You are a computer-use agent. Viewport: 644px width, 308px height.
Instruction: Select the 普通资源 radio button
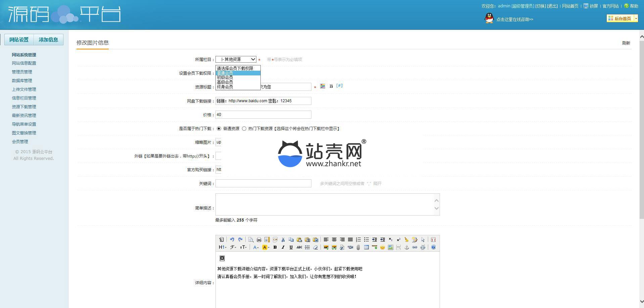click(219, 129)
